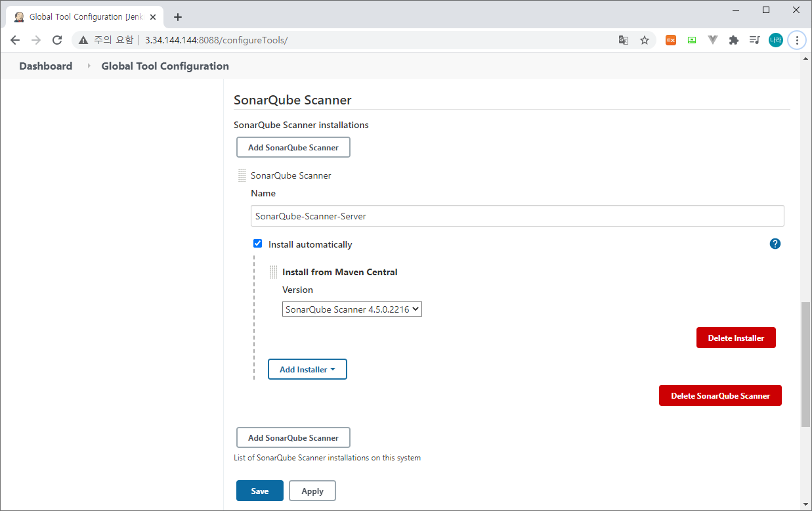Screen dimensions: 812x511
Task: Click Delete SonarQube Scanner button
Action: coord(720,396)
